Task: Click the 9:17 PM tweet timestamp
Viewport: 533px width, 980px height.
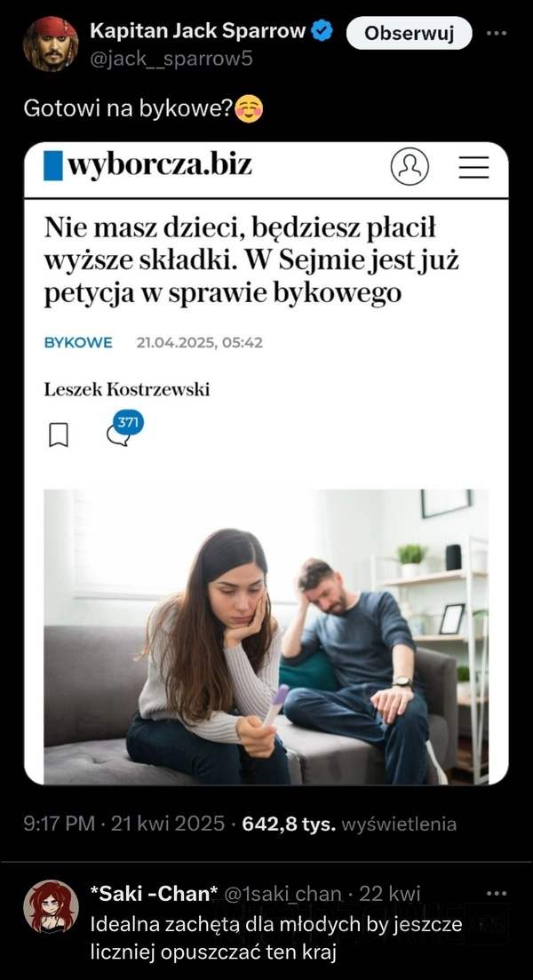Action: [x=59, y=824]
